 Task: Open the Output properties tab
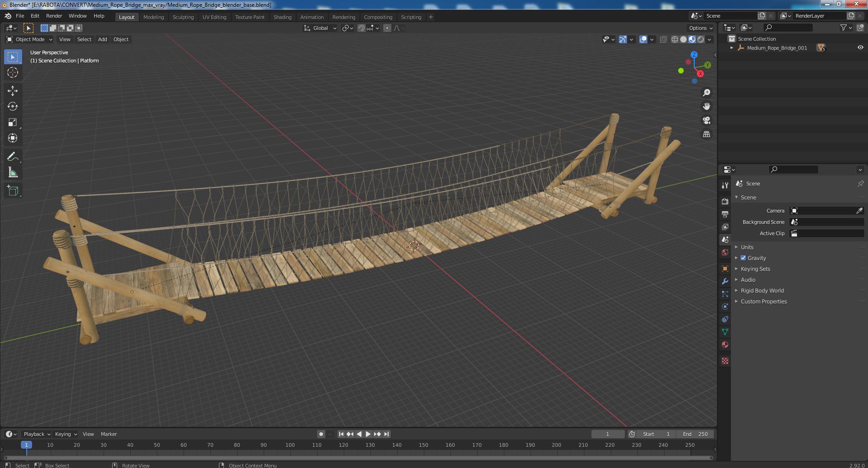[x=725, y=214]
